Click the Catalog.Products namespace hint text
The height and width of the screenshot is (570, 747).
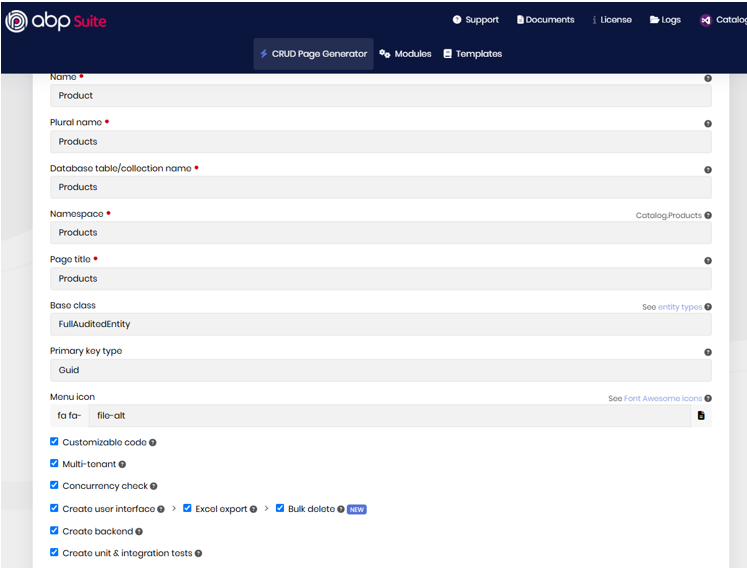pos(668,215)
